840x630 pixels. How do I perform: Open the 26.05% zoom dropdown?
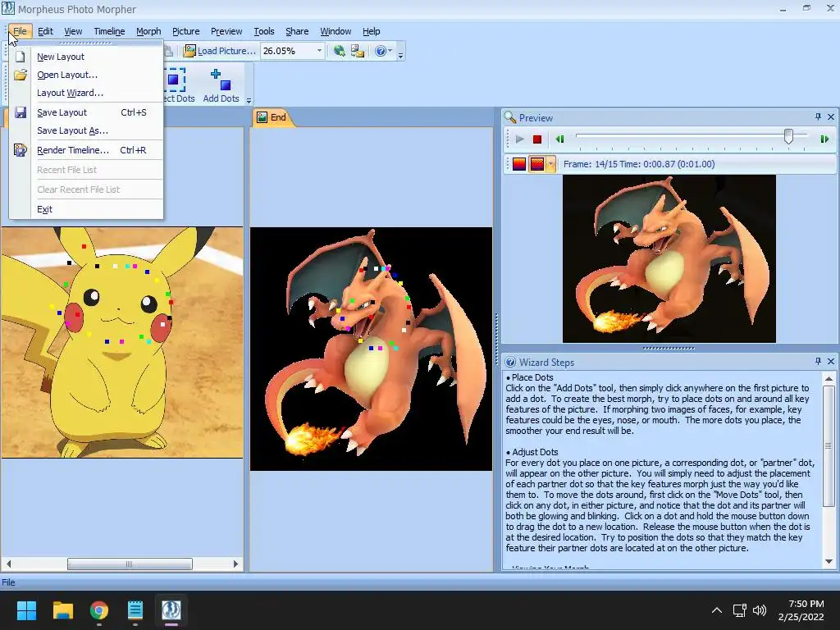click(x=319, y=51)
